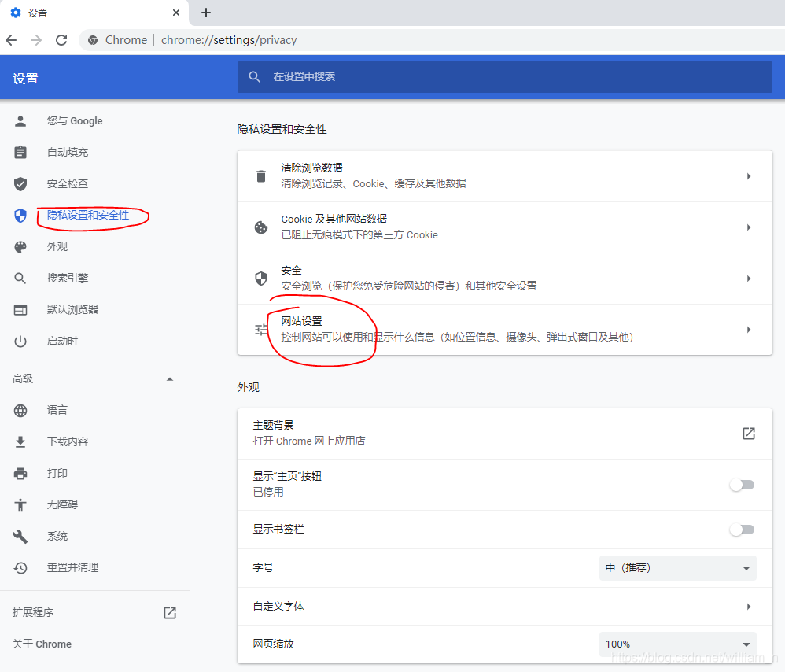The image size is (785, 672).
Task: Open 重置并清理 in the sidebar
Action: point(72,568)
